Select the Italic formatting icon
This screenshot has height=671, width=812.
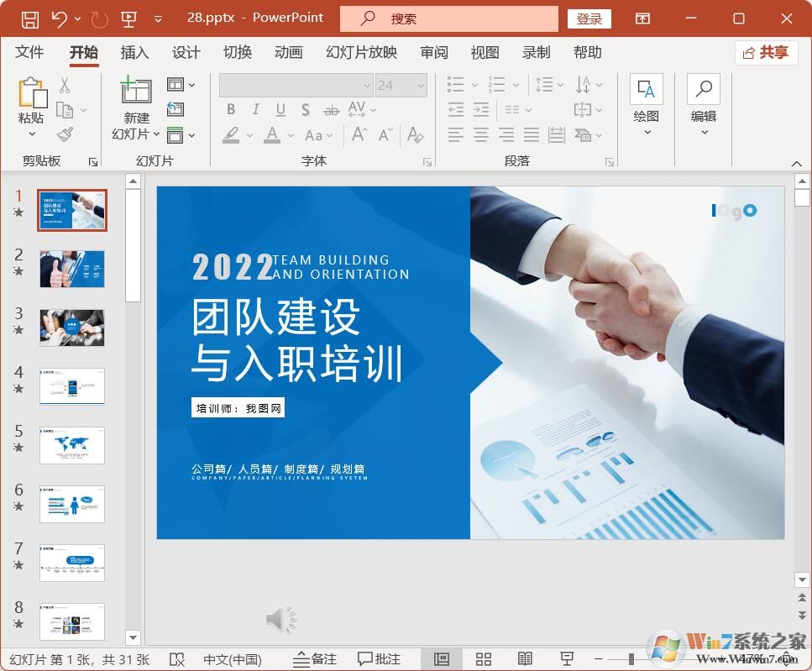coord(255,109)
